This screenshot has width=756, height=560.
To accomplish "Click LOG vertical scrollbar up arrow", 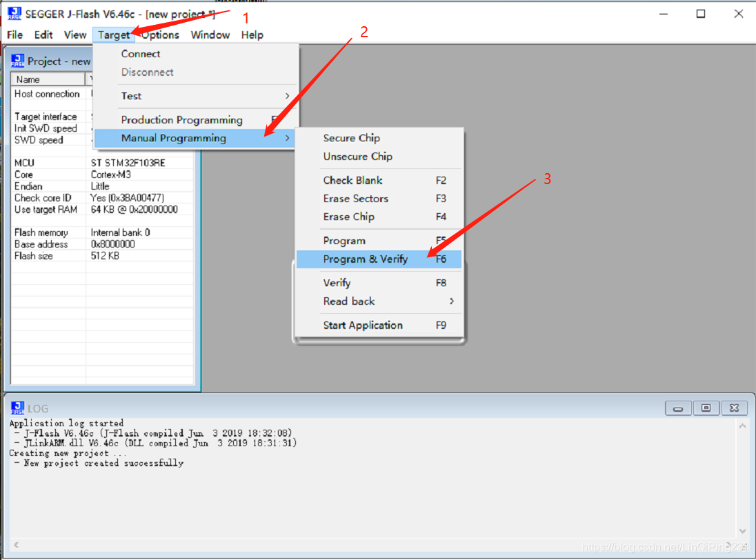I will 742,426.
